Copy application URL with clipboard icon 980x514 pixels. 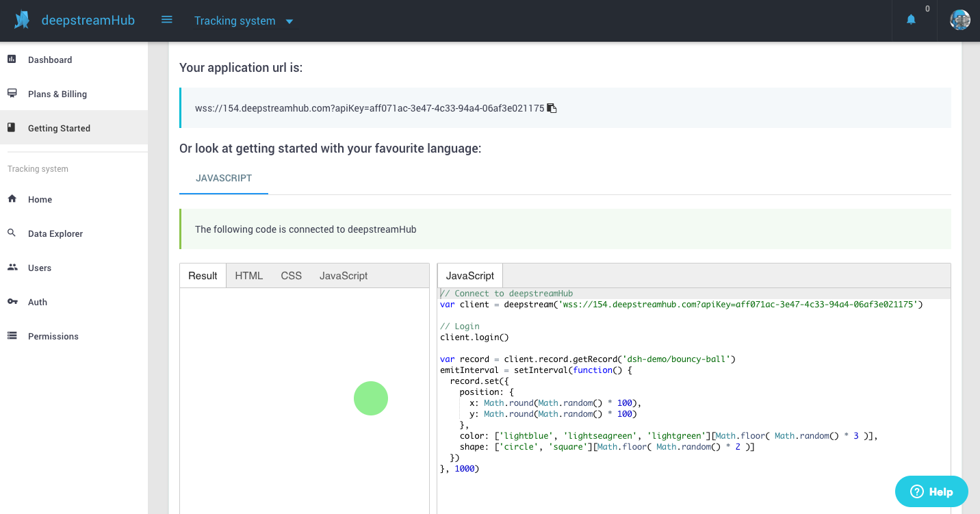552,108
